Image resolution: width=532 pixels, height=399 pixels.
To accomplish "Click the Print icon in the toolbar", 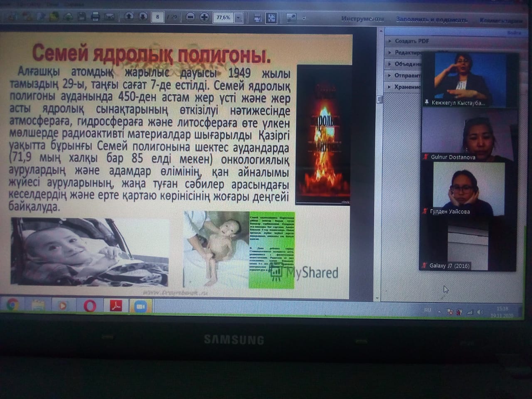I will pos(95,17).
